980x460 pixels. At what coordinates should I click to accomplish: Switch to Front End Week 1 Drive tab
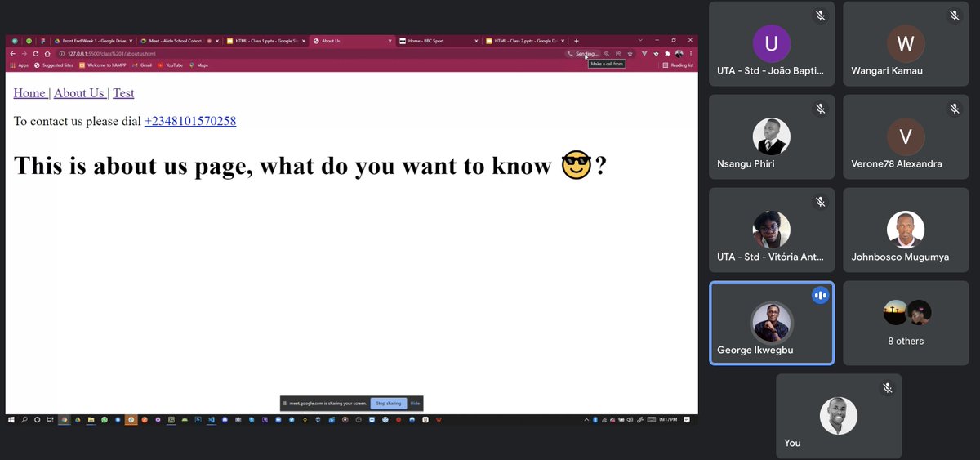[x=92, y=41]
